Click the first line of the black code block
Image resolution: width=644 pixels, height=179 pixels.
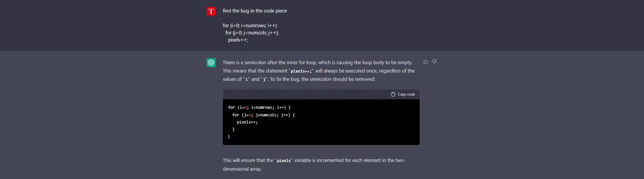coord(259,108)
